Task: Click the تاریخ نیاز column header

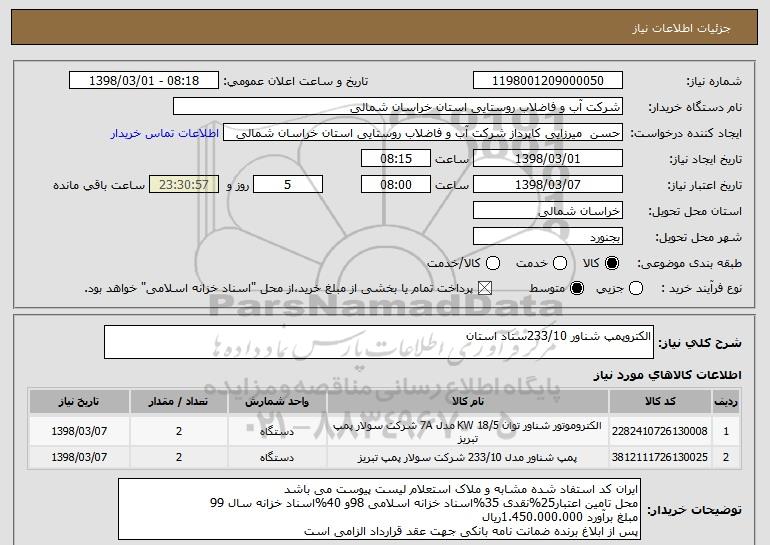Action: 79,402
